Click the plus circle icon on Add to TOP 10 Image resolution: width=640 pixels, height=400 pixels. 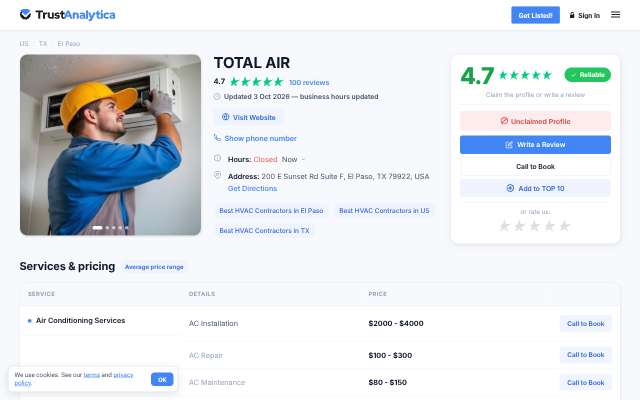(x=510, y=188)
